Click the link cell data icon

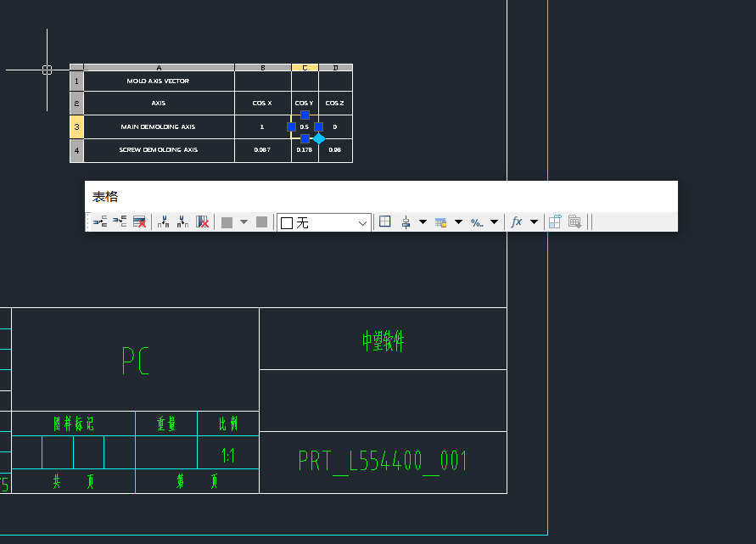[x=555, y=222]
